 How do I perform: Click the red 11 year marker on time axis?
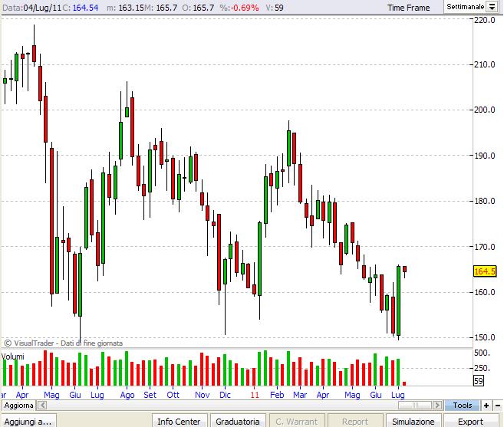pyautogui.click(x=255, y=395)
